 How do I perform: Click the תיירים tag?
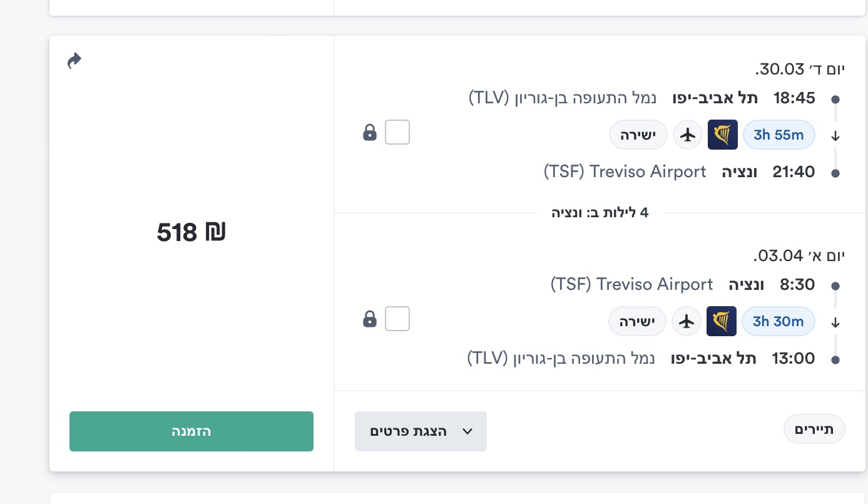click(x=814, y=429)
